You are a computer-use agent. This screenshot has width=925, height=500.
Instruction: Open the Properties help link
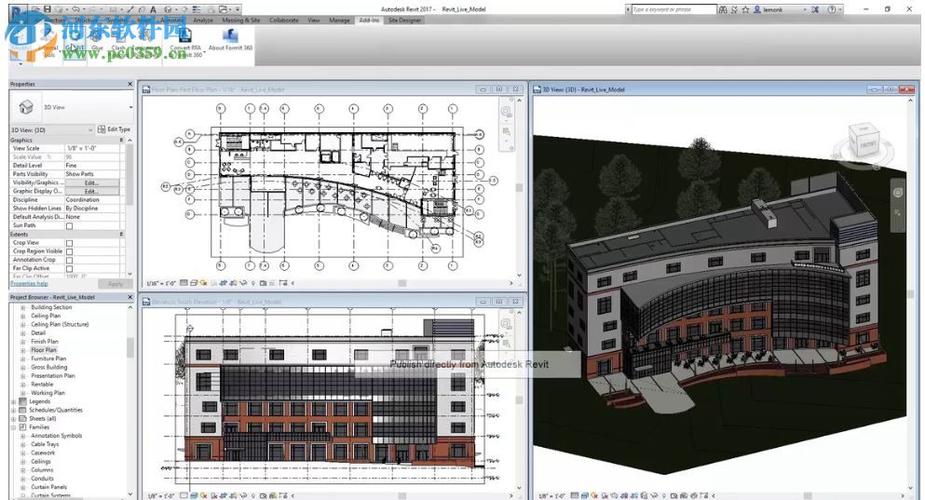29,284
